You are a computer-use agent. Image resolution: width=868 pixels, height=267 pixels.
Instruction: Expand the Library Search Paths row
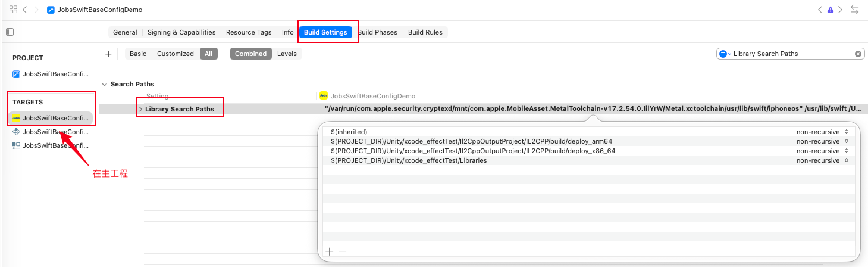[141, 110]
